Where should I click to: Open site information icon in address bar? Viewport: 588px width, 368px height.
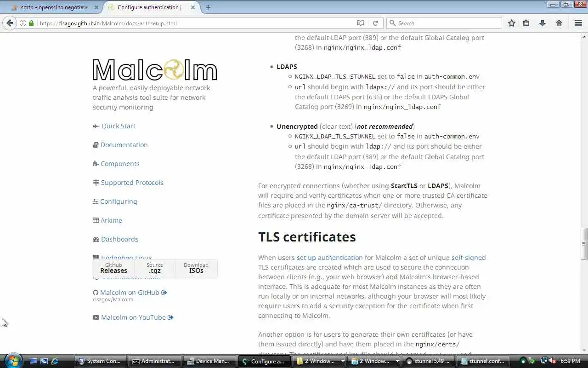pyautogui.click(x=23, y=23)
